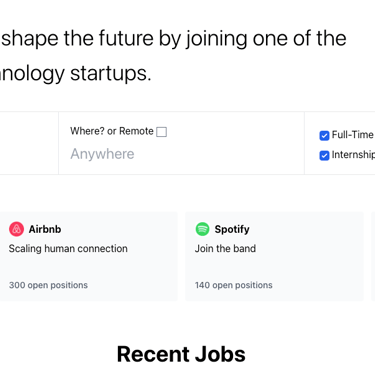
Task: Open the Airbnb company name link
Action: coord(45,229)
